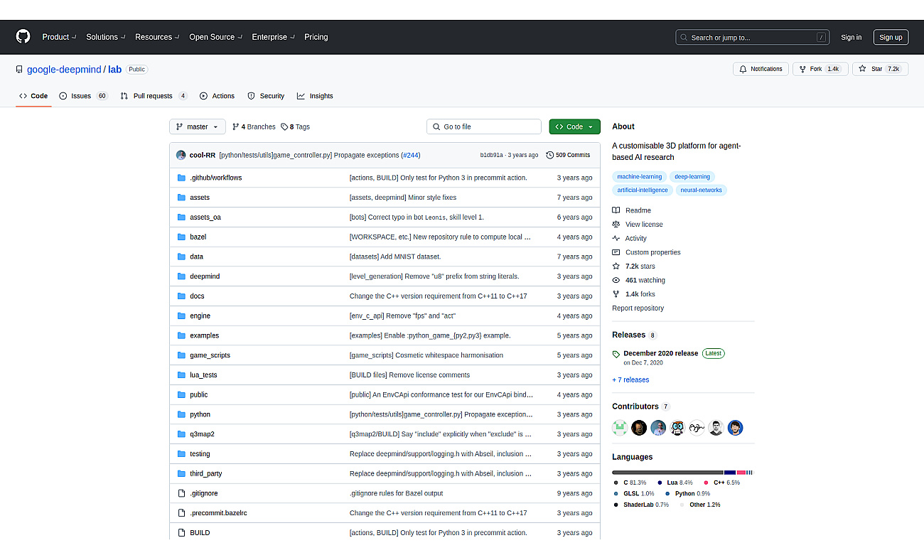Screen dimensions: 924x560
Task: Fork the lab repository
Action: coord(820,69)
